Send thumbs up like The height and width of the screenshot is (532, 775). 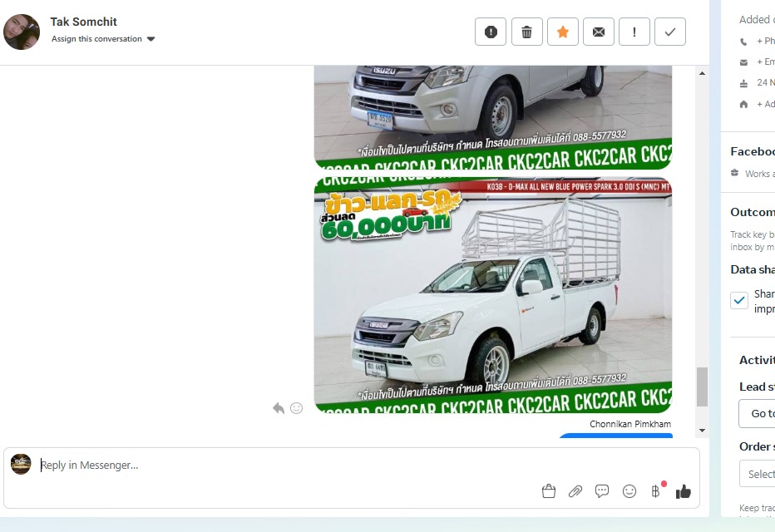(683, 491)
